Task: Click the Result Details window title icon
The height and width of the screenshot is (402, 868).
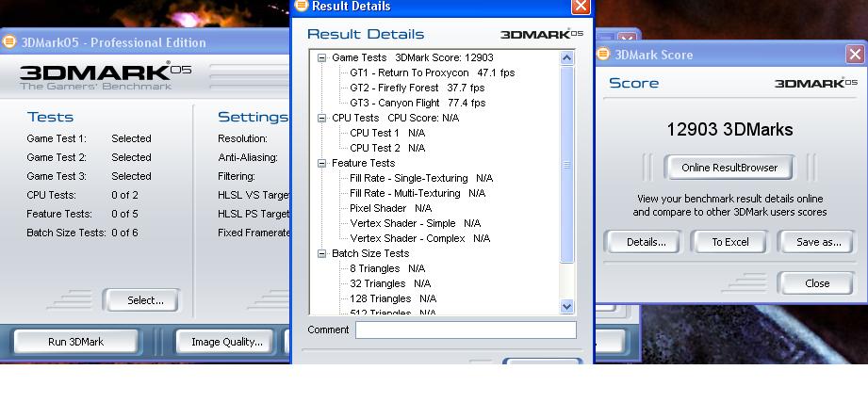Action: pyautogui.click(x=302, y=6)
